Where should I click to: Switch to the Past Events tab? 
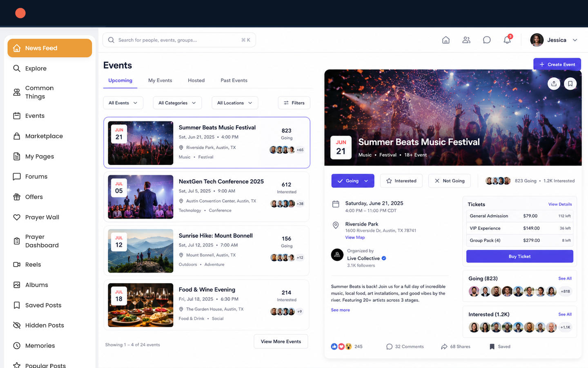coord(234,81)
